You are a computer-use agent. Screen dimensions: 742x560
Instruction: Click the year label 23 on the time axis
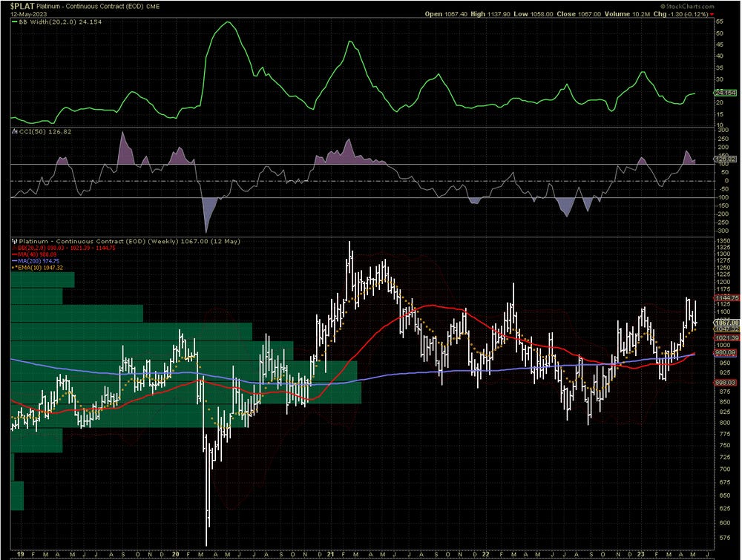point(641,554)
